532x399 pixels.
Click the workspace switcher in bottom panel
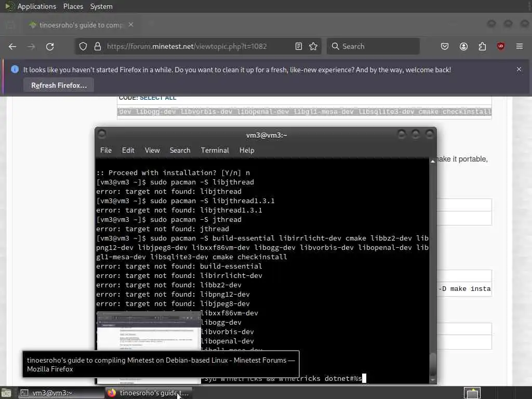click(472, 393)
